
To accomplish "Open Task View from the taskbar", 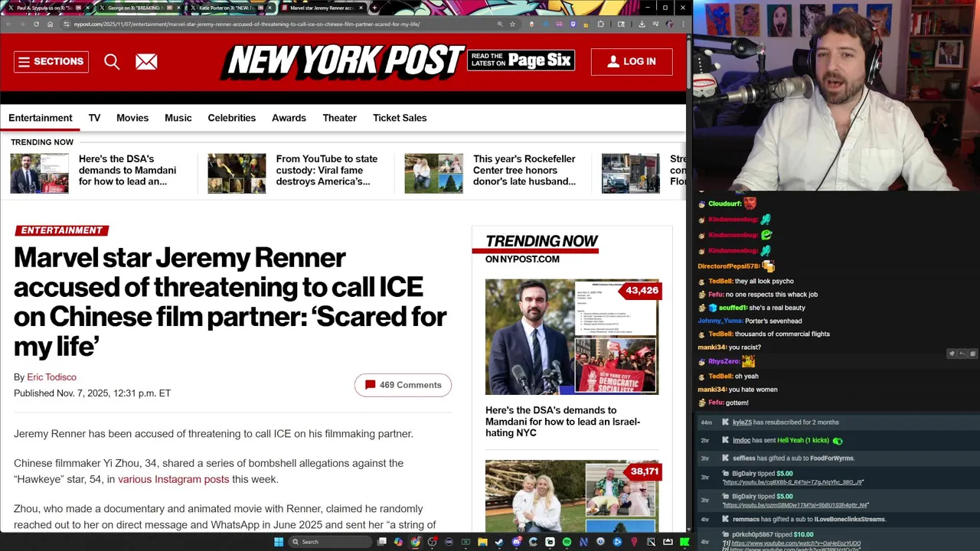I will [x=381, y=542].
